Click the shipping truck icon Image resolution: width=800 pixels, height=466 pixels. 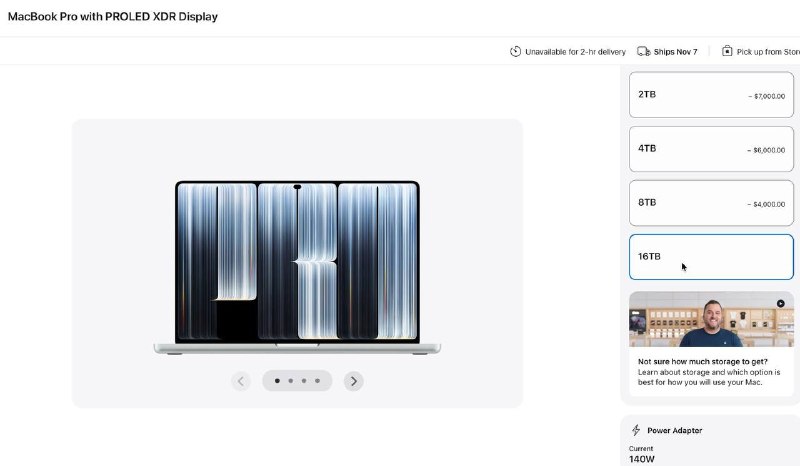coord(643,52)
